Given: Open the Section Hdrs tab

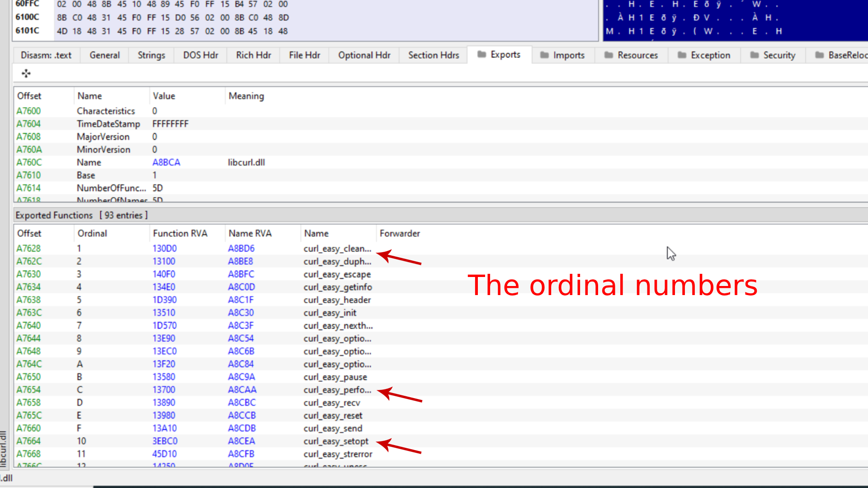Looking at the screenshot, I should coord(433,55).
